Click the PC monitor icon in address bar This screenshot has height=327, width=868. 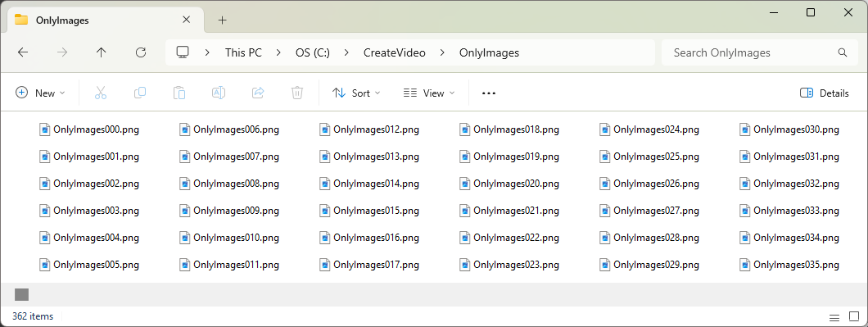(x=183, y=52)
